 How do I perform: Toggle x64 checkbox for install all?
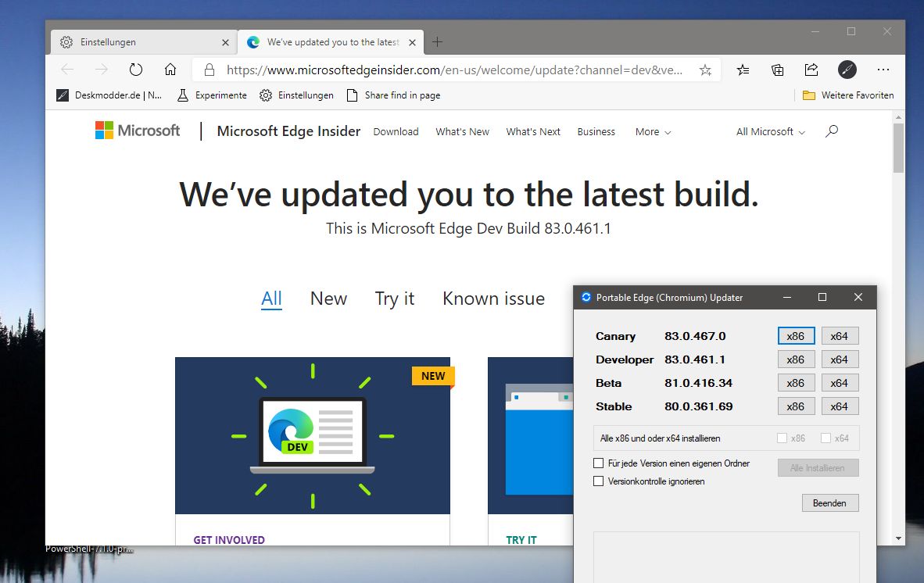pos(826,438)
